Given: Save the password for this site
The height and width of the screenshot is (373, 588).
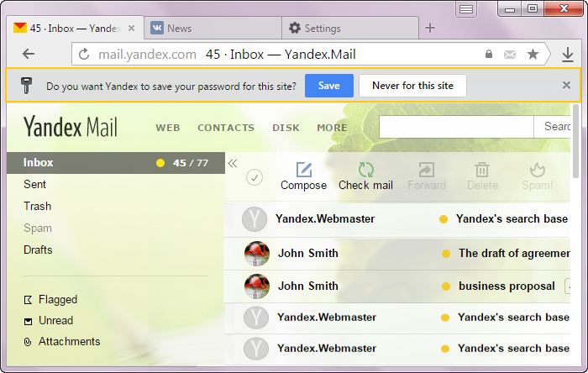Looking at the screenshot, I should (329, 86).
